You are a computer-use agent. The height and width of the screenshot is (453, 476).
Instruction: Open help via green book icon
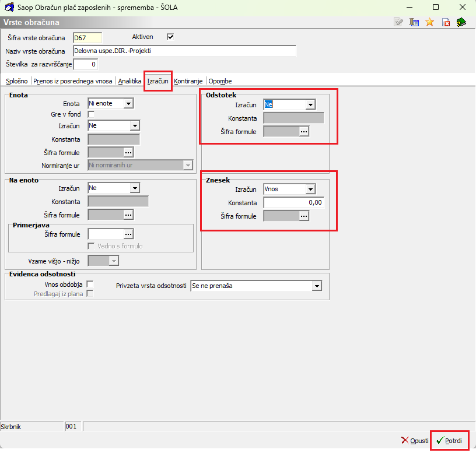[x=461, y=22]
